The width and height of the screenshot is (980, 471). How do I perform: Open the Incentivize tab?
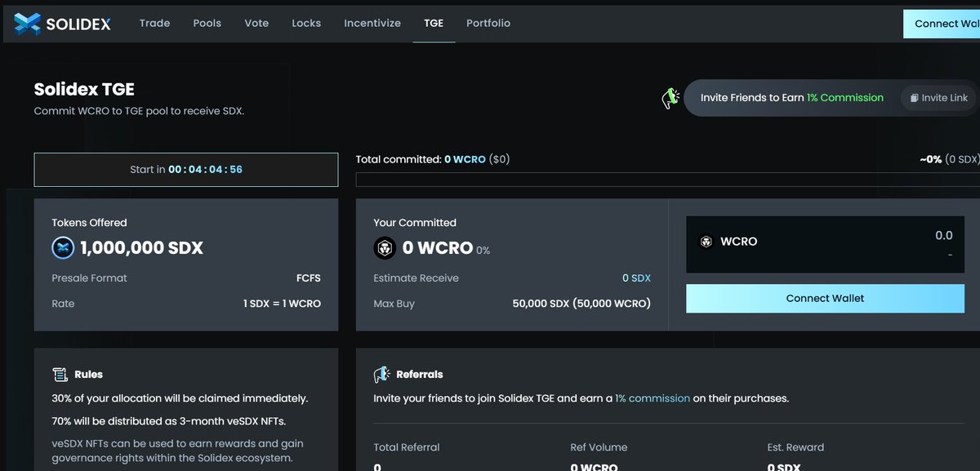pyautogui.click(x=372, y=23)
